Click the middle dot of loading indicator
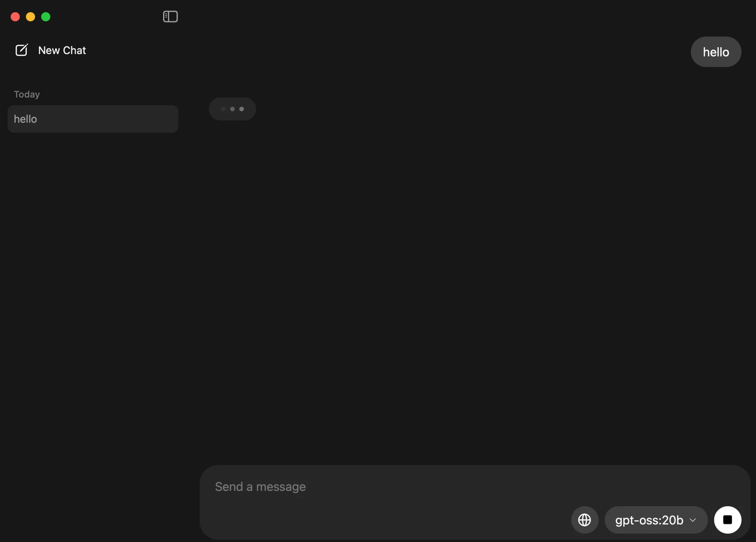756x542 pixels. coord(232,109)
